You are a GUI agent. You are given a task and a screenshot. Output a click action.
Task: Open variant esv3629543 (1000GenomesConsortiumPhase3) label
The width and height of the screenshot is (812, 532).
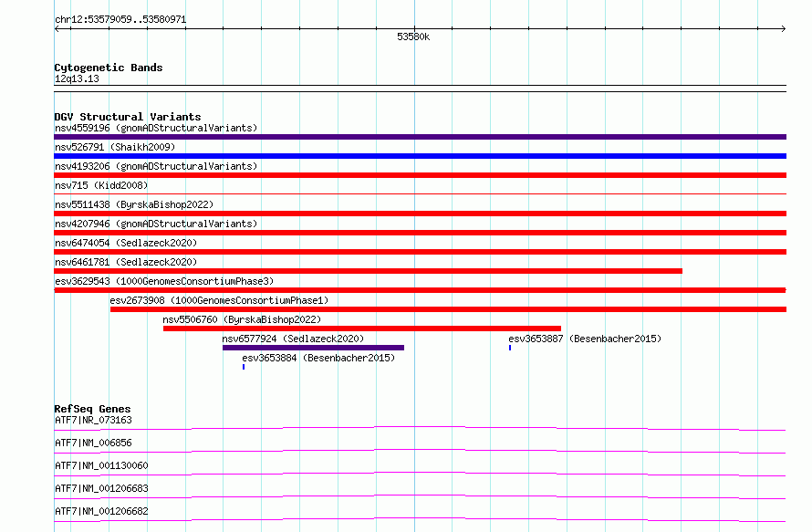click(164, 281)
